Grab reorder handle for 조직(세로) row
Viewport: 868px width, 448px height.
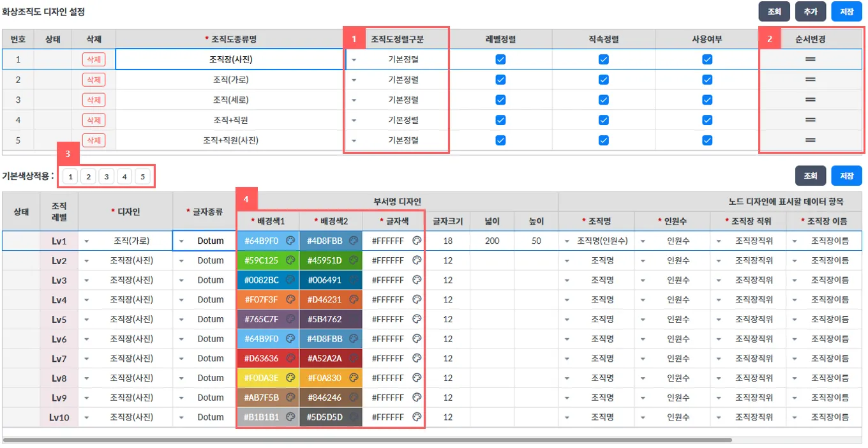811,100
